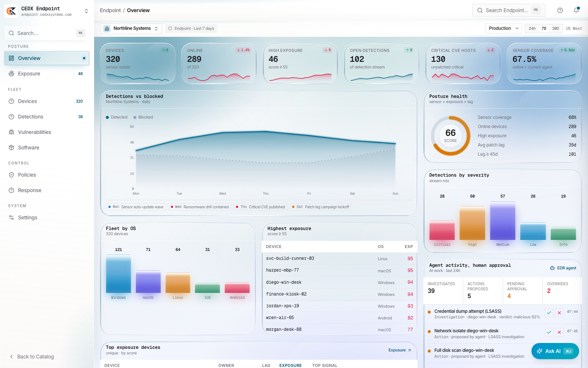This screenshot has height=368, width=588.
Task: Open the finance-kiosk-02 device row
Action: coord(340,294)
